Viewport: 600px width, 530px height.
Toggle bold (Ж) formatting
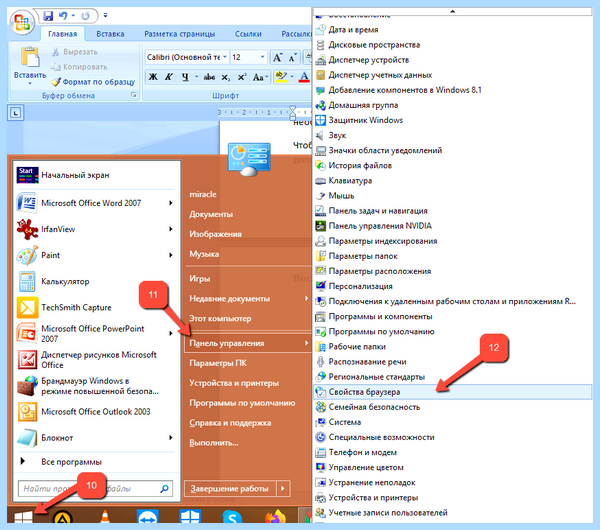(x=153, y=77)
